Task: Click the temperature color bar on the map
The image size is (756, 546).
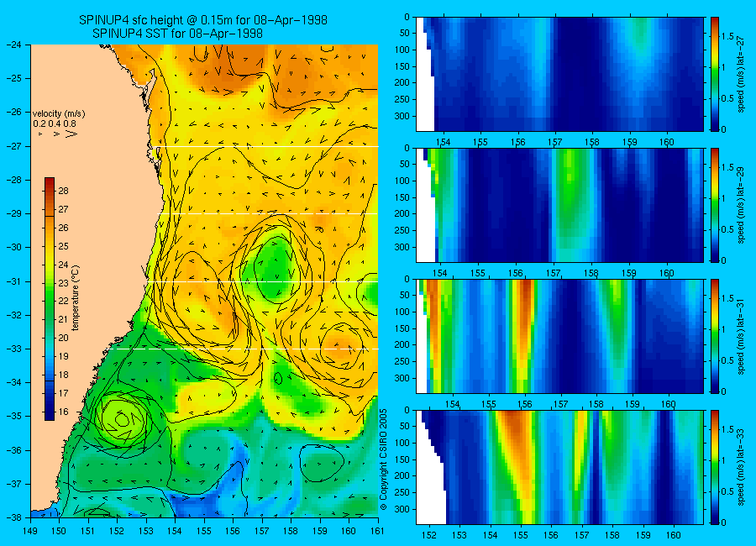Action: point(50,299)
